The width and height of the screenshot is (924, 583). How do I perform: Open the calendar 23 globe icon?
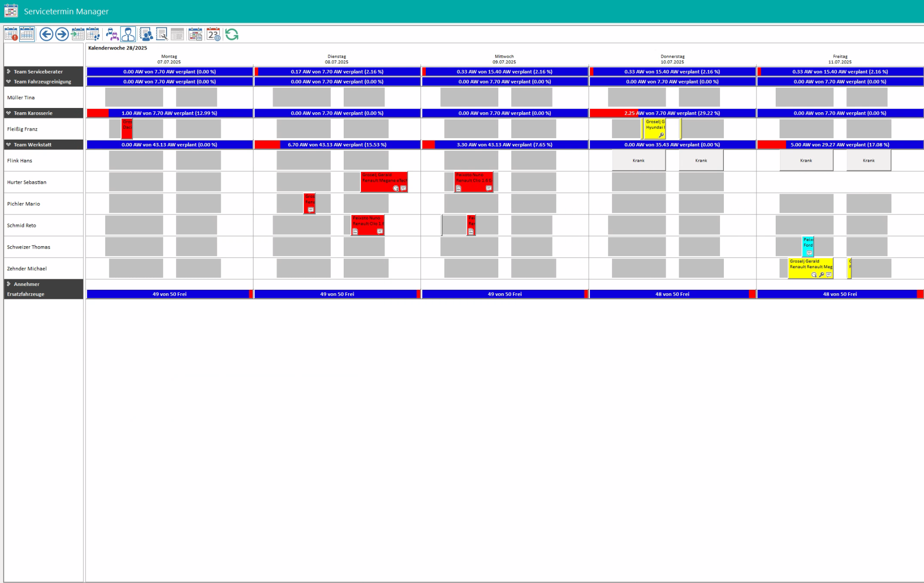coord(214,35)
